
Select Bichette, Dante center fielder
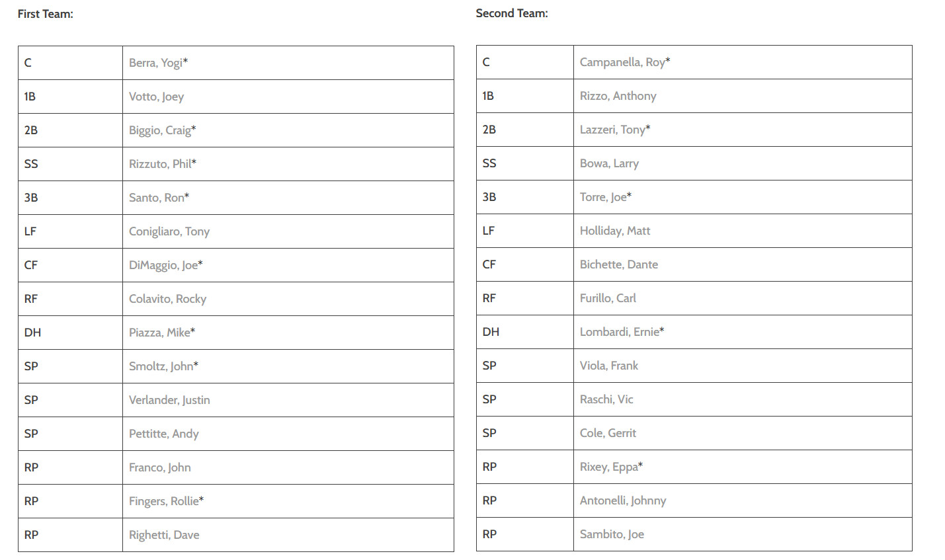tap(743, 264)
